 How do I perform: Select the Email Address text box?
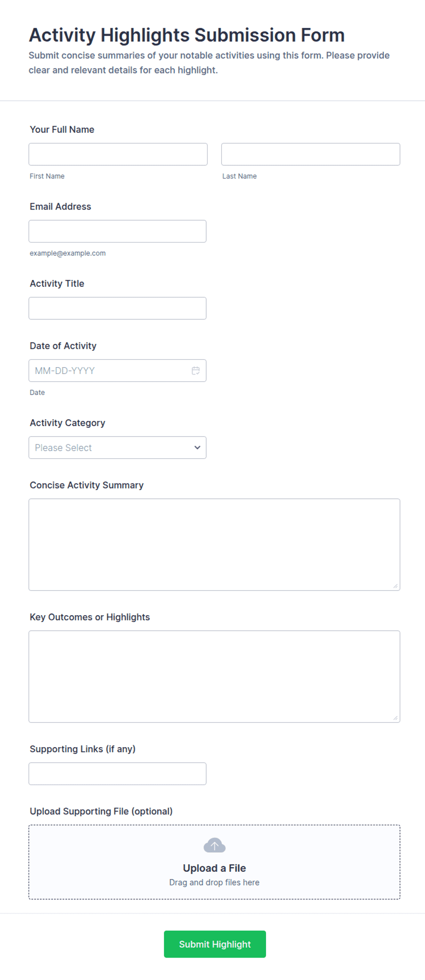point(117,231)
